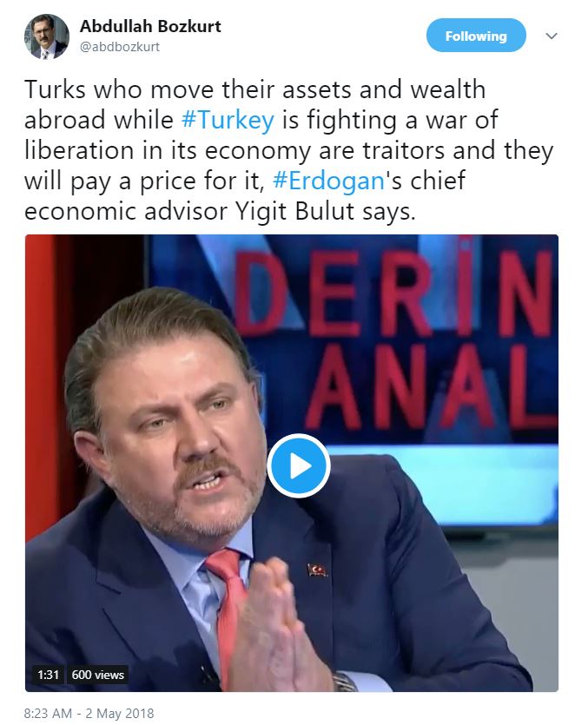Click the ANAL text in video backdrop
The width and height of the screenshot is (588, 725).
[x=430, y=388]
